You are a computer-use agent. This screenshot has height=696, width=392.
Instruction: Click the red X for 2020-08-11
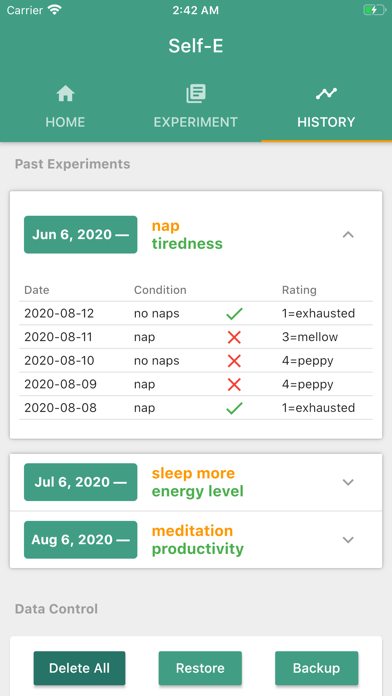tap(234, 337)
